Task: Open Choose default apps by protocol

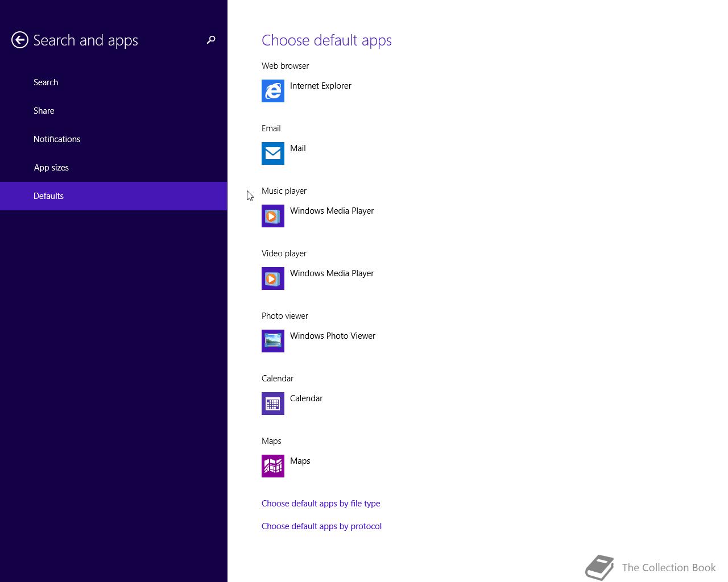Action: (x=321, y=526)
